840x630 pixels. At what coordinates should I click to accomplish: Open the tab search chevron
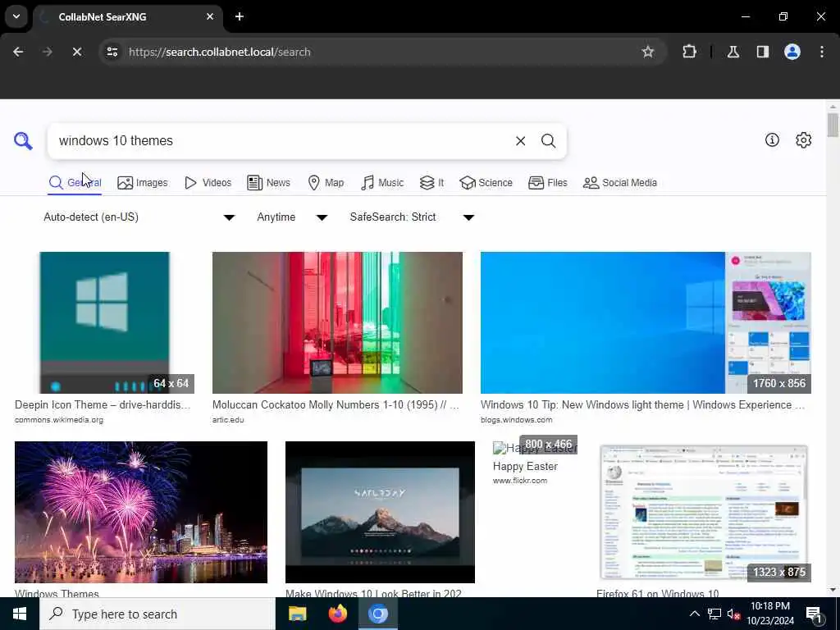[16, 16]
